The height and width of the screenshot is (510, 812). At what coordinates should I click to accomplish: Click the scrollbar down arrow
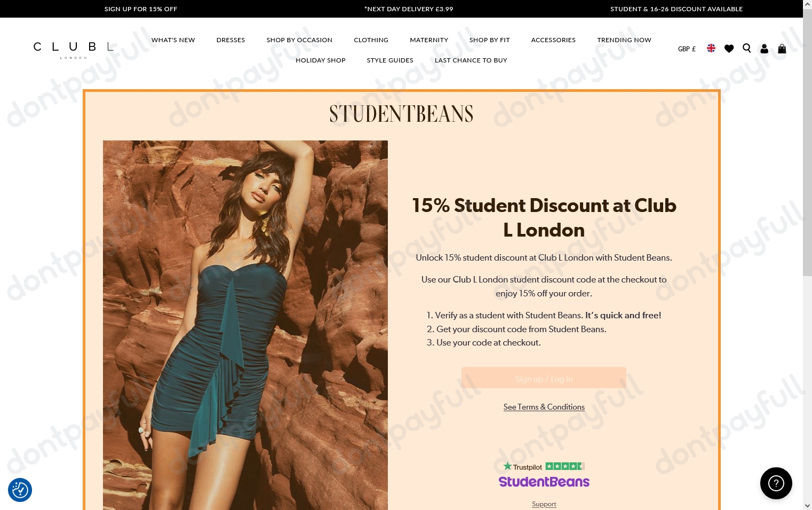(x=807, y=505)
